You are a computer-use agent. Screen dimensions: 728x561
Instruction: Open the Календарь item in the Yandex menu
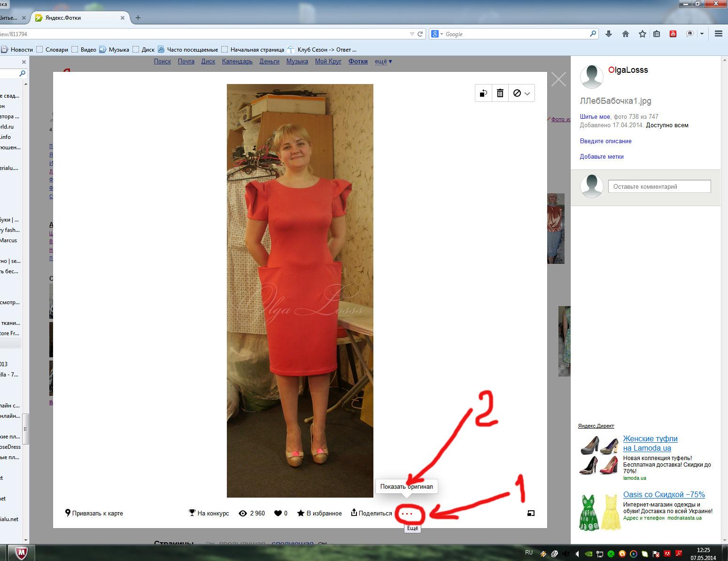coord(237,61)
